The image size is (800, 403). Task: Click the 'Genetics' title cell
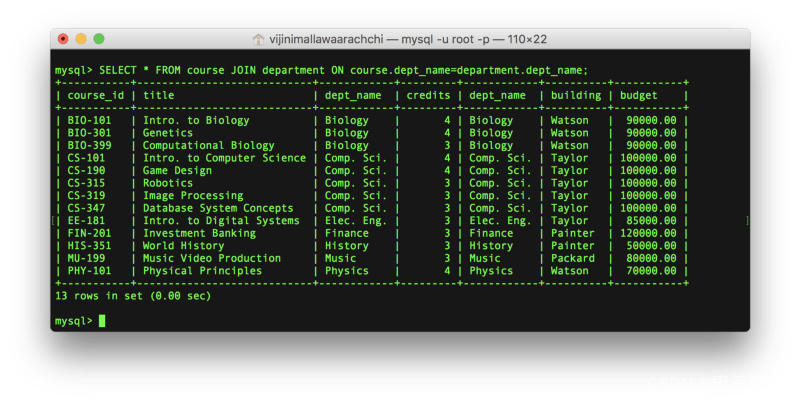(x=168, y=133)
